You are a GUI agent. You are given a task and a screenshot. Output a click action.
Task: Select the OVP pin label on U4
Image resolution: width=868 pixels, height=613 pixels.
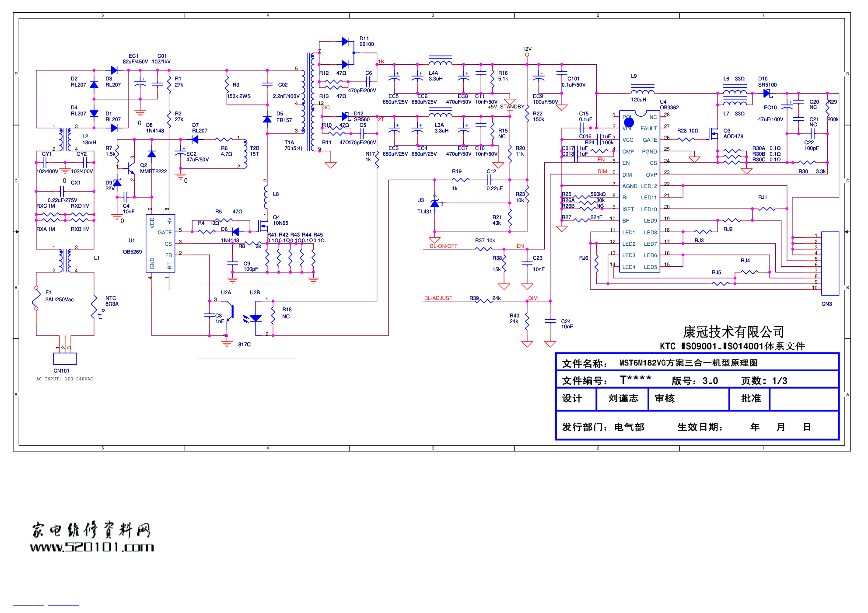651,175
